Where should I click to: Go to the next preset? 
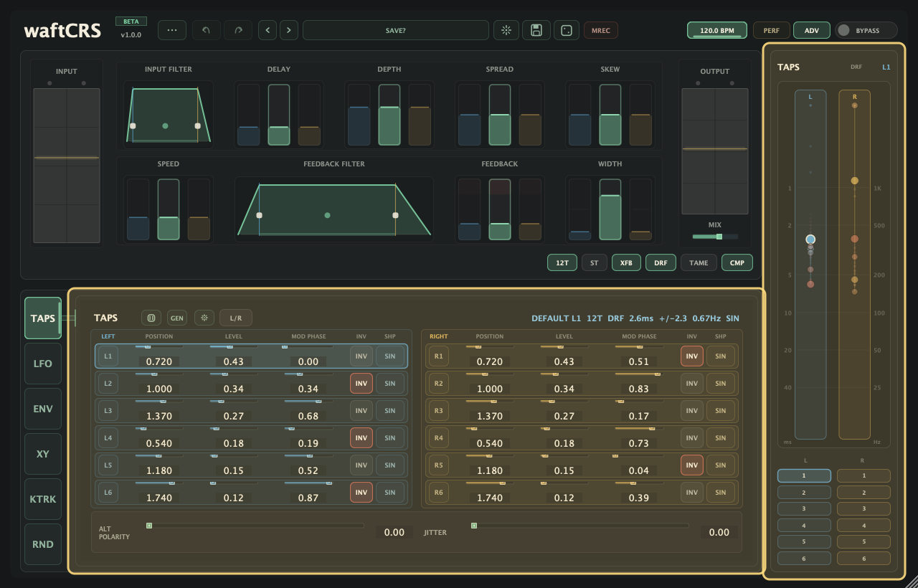(x=289, y=30)
